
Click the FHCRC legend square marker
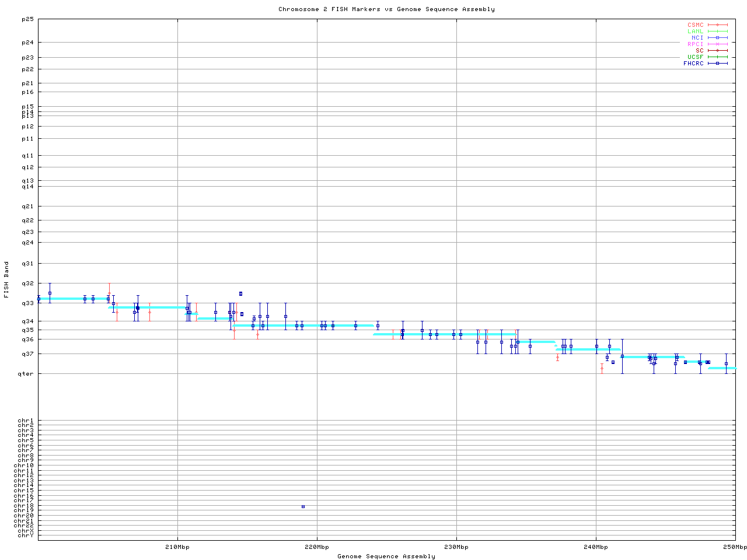(717, 64)
